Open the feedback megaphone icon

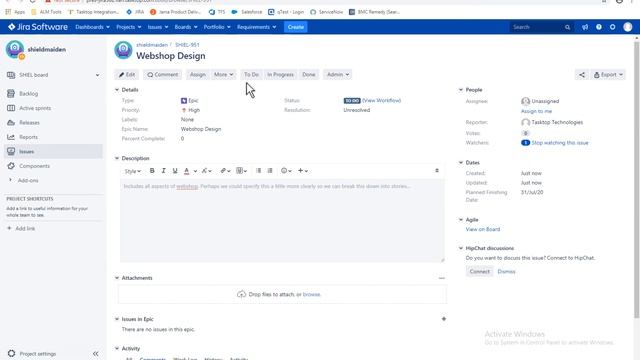(585, 27)
